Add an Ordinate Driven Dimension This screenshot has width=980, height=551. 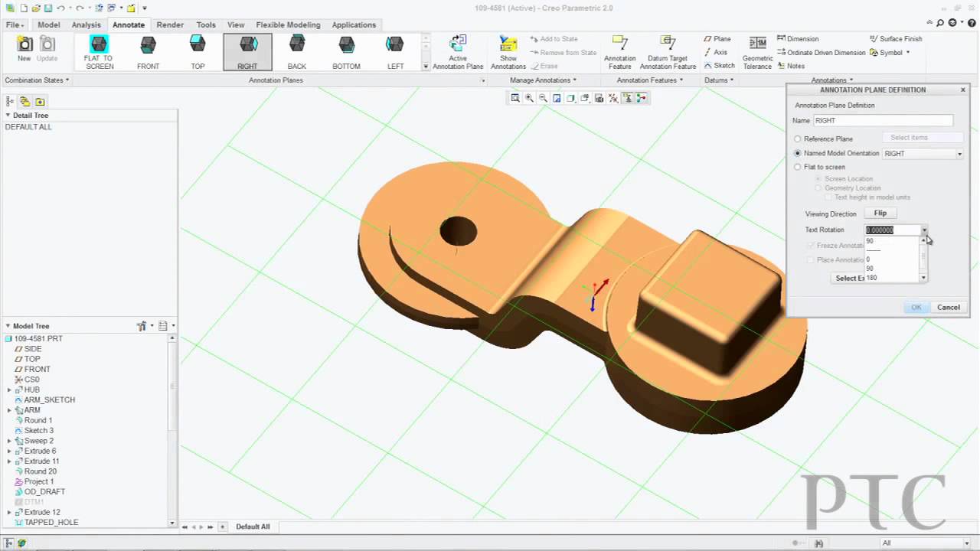821,53
